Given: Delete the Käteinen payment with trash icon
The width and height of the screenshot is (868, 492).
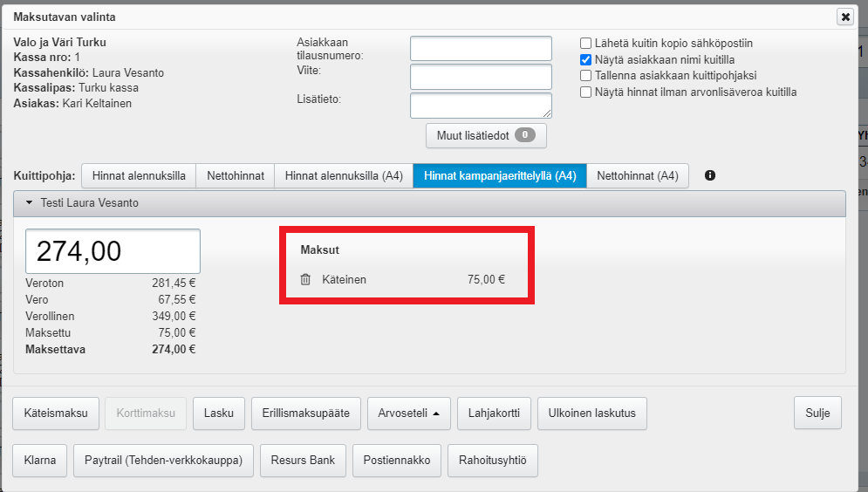Looking at the screenshot, I should point(305,280).
